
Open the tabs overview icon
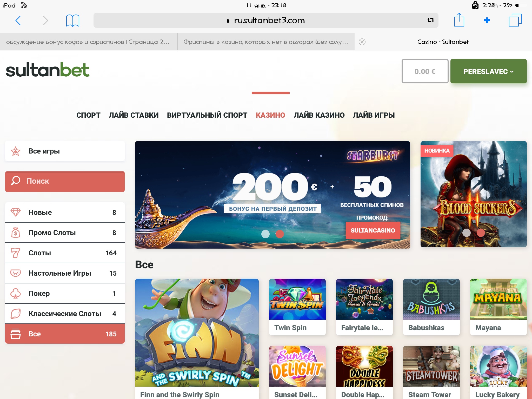coord(515,20)
